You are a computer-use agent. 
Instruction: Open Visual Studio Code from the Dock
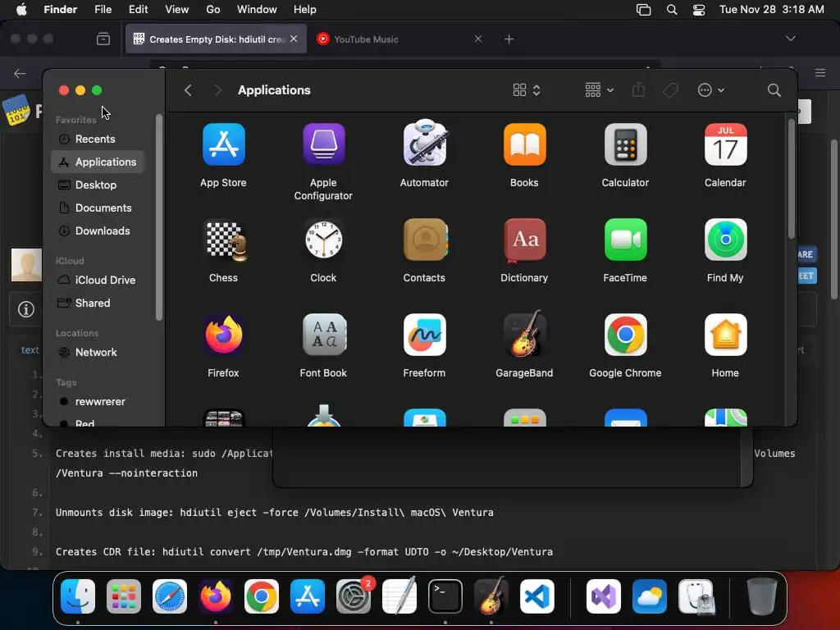pos(536,596)
